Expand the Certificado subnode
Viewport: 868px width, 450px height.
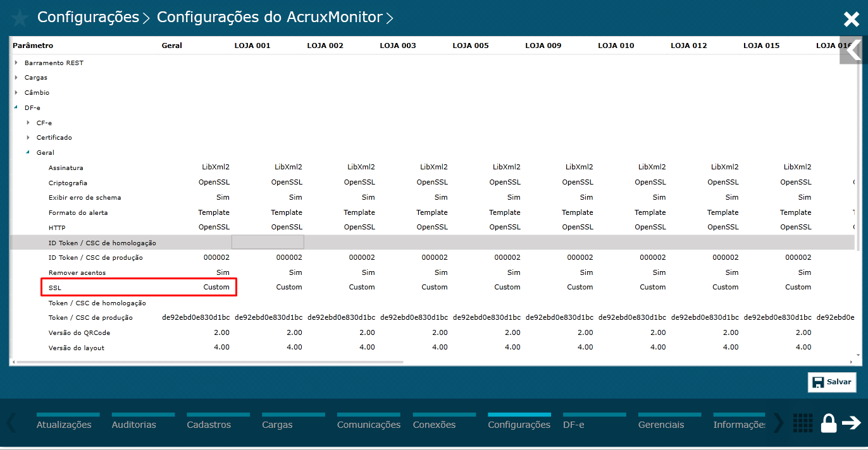[x=28, y=138]
